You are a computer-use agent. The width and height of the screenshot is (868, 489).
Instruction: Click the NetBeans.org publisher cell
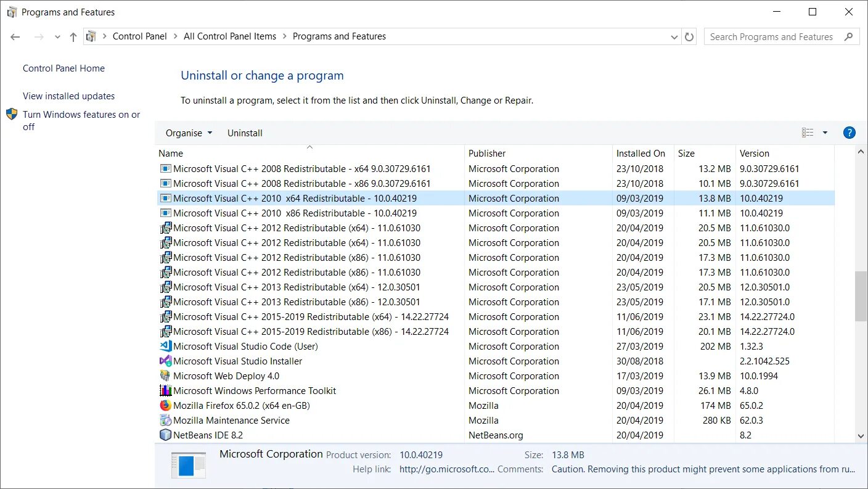pyautogui.click(x=496, y=435)
